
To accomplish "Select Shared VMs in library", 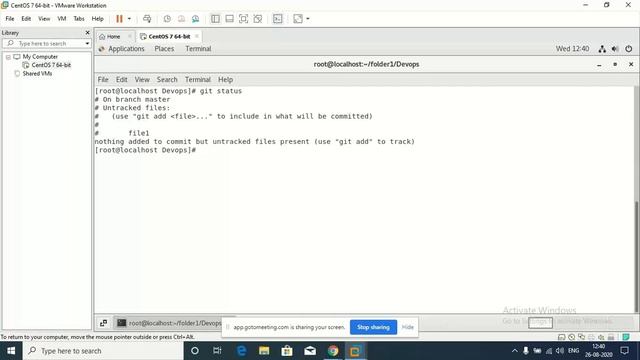I will coord(37,73).
